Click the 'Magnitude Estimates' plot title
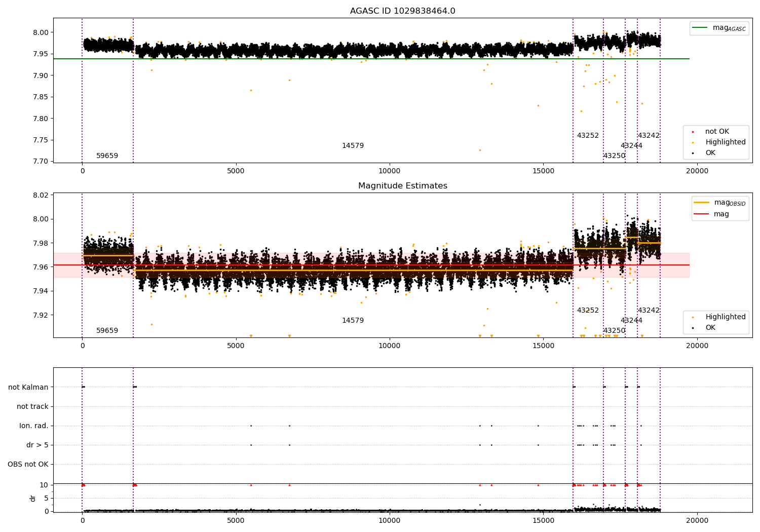 coord(402,186)
